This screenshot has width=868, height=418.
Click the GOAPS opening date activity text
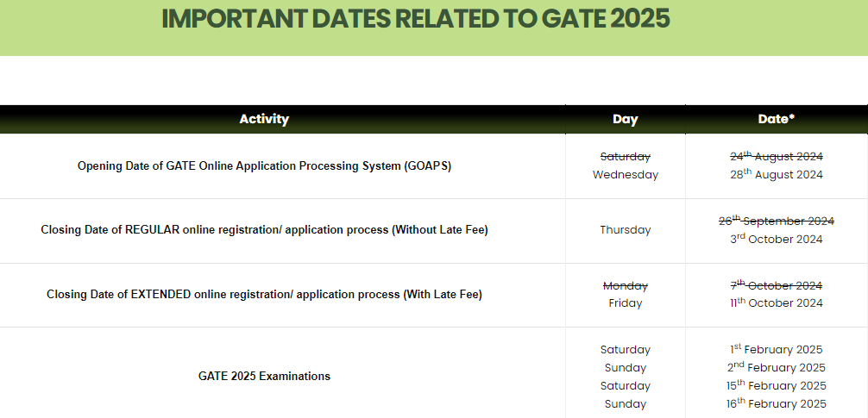pyautogui.click(x=264, y=165)
